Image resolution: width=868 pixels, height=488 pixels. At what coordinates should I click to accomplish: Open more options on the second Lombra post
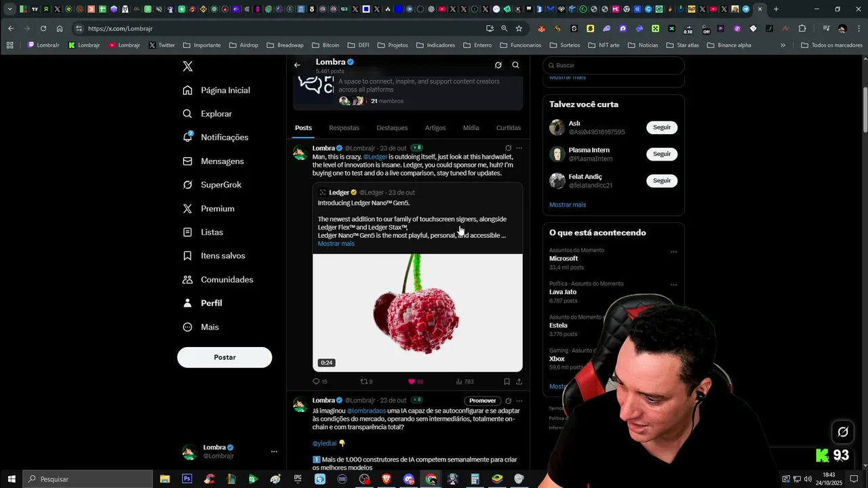pyautogui.click(x=519, y=401)
